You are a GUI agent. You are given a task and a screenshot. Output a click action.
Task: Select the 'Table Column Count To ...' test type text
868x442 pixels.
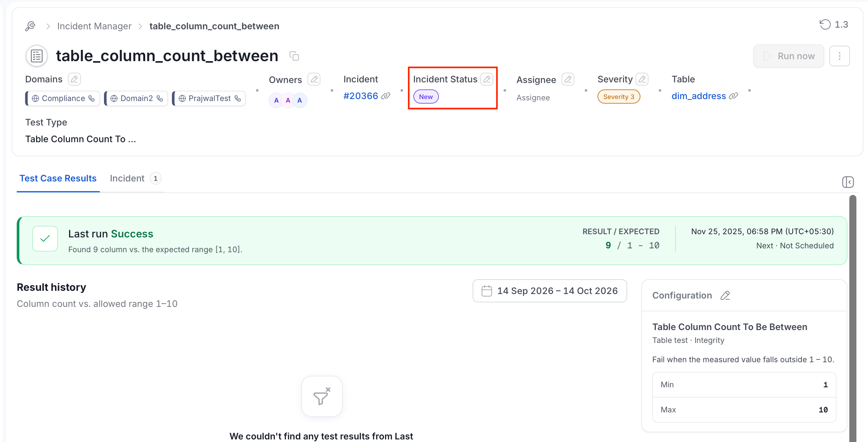click(x=81, y=139)
